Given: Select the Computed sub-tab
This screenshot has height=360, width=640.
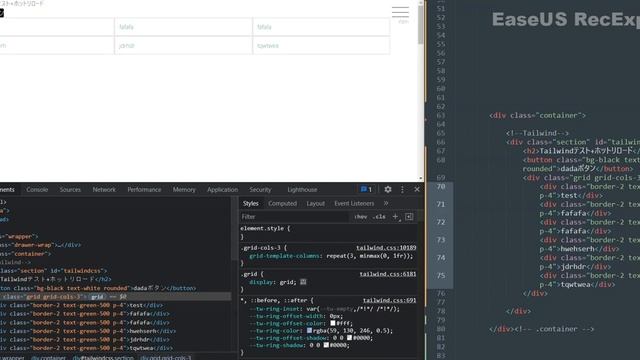Looking at the screenshot, I should pyautogui.click(x=282, y=203).
